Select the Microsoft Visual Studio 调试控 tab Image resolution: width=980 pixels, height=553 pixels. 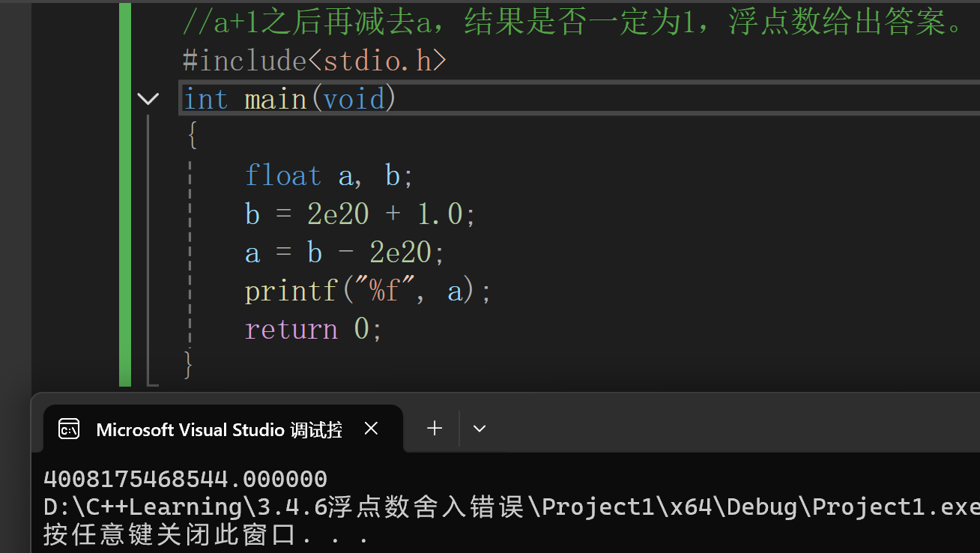point(217,429)
